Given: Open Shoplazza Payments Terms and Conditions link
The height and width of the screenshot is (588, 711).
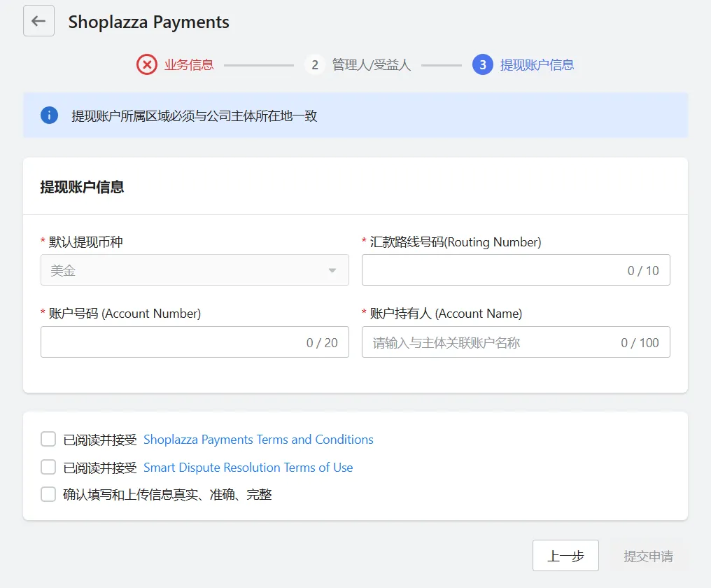Looking at the screenshot, I should coord(258,440).
